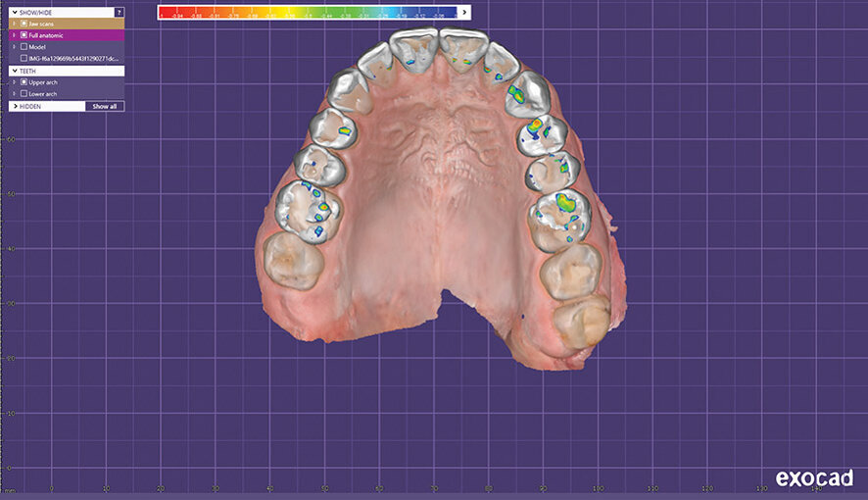
Task: Expand the Full anatomic group arrow
Action: pyautogui.click(x=14, y=34)
